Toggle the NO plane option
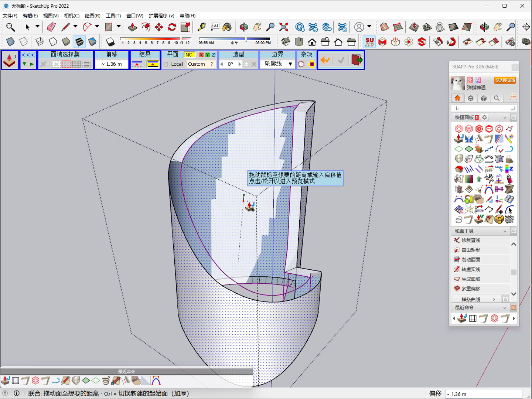 pyautogui.click(x=189, y=55)
